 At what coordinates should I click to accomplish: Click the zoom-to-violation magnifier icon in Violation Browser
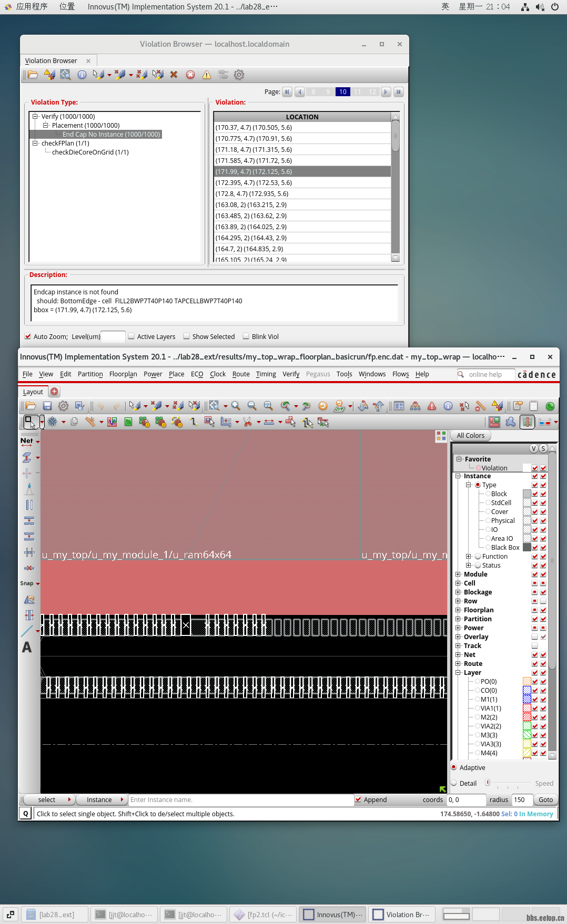(65, 75)
